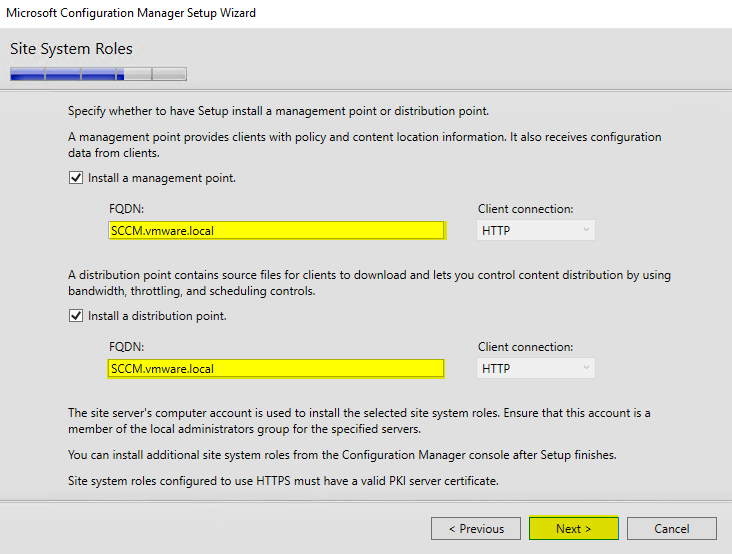Toggle the Install a management point checkbox
The height and width of the screenshot is (554, 732).
75,178
